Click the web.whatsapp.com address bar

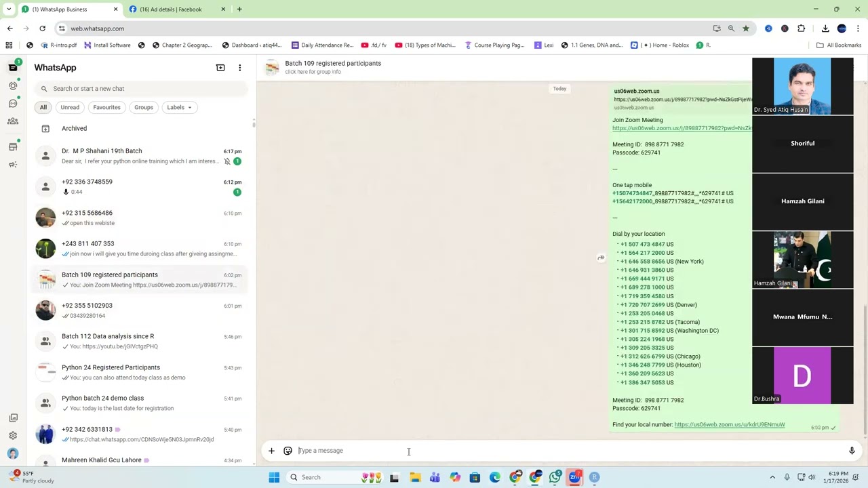[380, 28]
